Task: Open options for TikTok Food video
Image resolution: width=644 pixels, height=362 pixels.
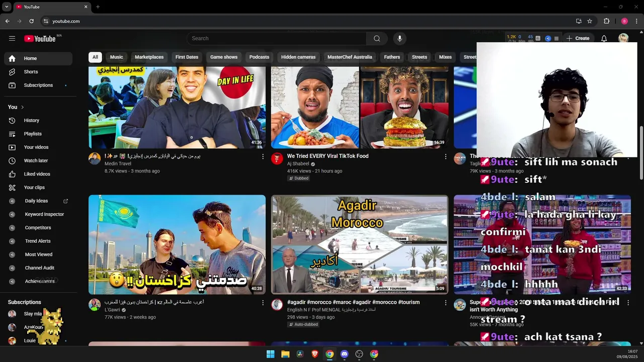Action: point(445,156)
